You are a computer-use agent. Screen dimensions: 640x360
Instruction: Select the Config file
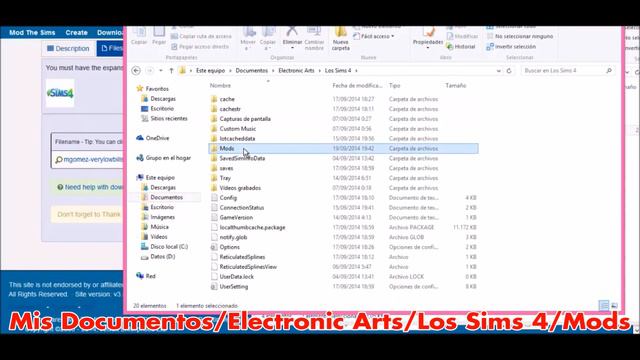click(x=228, y=198)
